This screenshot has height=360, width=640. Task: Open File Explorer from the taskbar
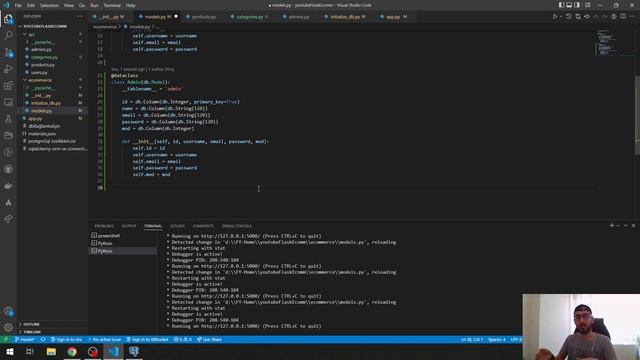coord(51,351)
